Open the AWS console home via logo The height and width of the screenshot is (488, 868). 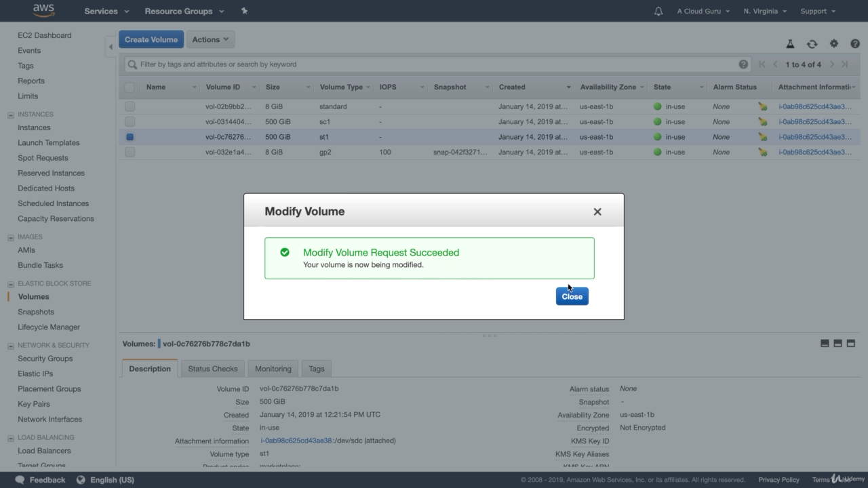pyautogui.click(x=43, y=10)
